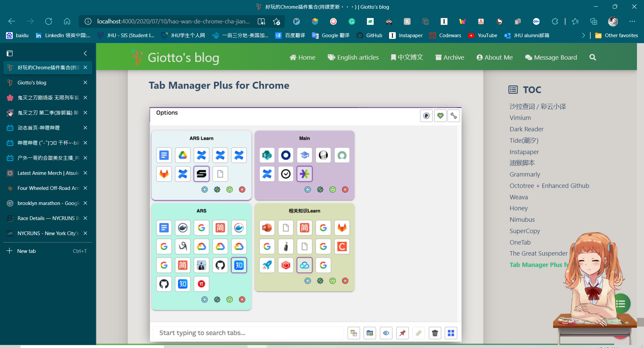Jump to Grammarly section in TOC
The width and height of the screenshot is (644, 348).
click(x=525, y=174)
